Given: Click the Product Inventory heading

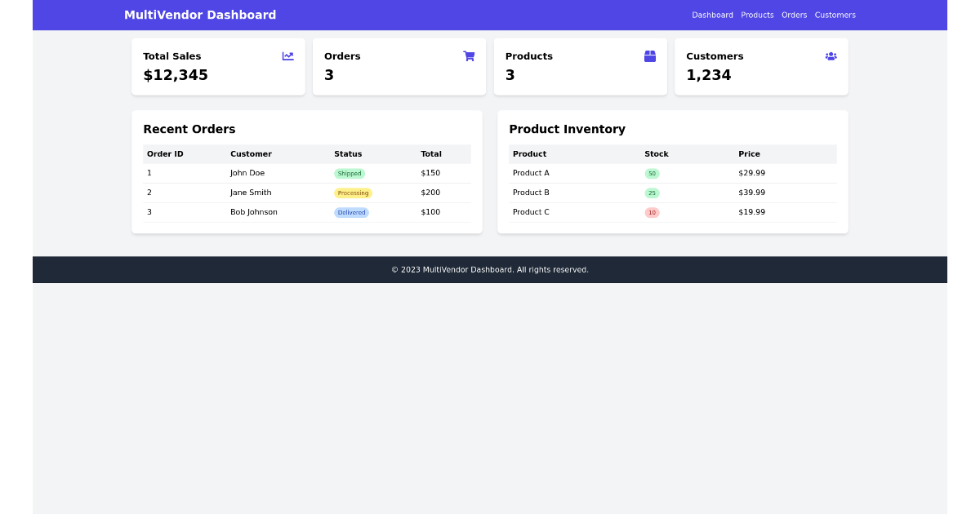Looking at the screenshot, I should 567,129.
